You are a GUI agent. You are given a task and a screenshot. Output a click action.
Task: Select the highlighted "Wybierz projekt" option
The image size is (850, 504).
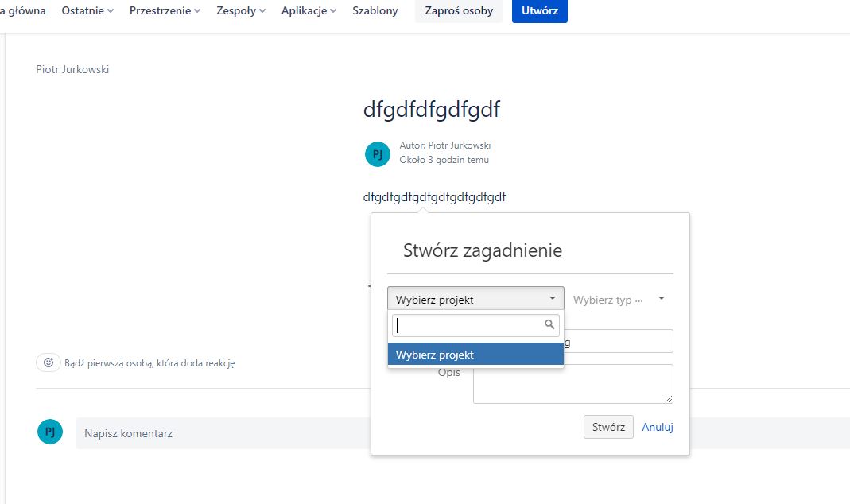(475, 354)
